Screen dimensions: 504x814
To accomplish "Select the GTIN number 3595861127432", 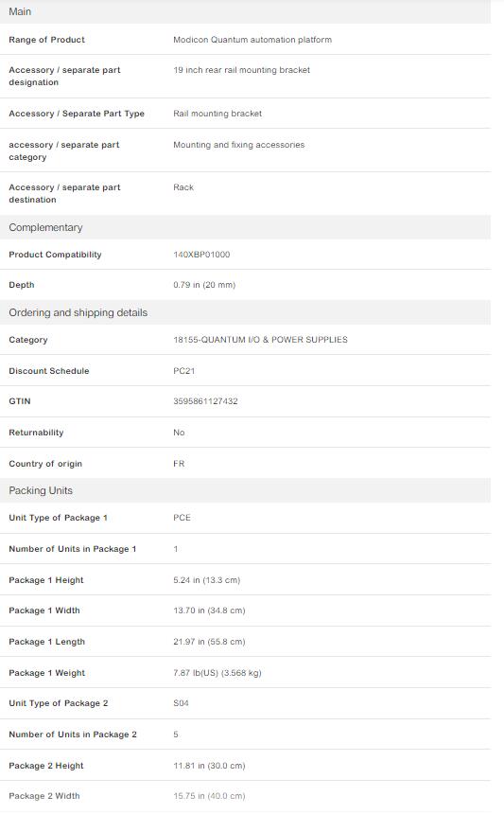I will [205, 401].
